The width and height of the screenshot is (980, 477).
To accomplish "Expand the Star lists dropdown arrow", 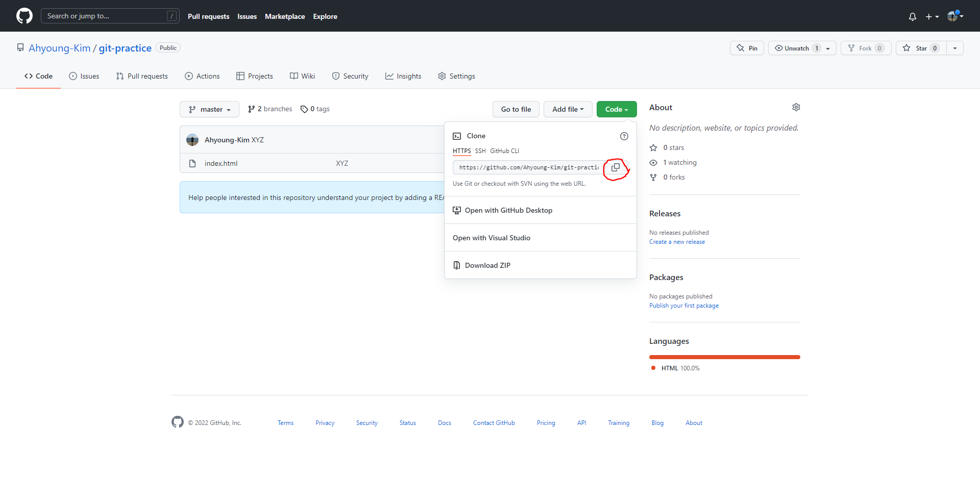I will click(955, 48).
